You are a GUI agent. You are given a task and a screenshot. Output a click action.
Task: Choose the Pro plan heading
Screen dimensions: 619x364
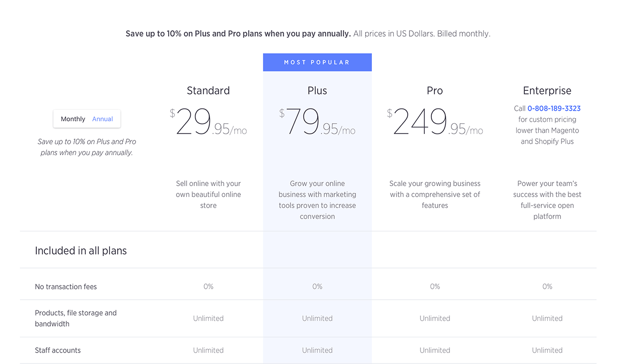[435, 91]
